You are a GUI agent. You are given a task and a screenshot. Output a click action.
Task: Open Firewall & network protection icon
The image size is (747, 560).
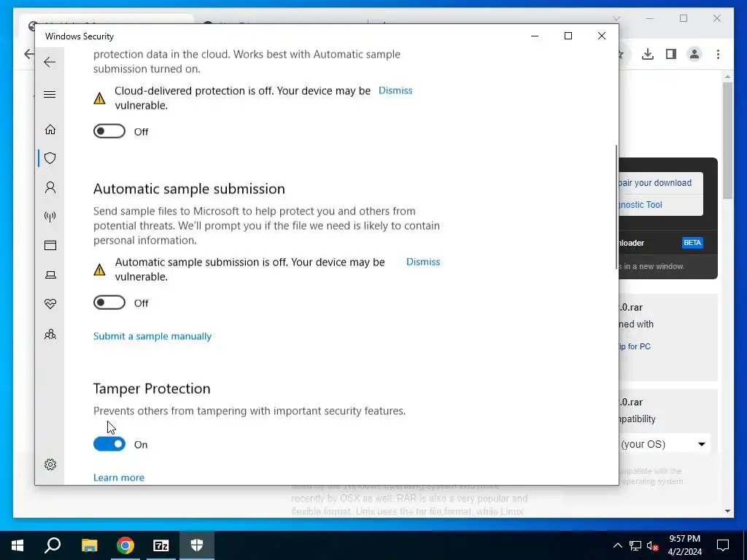(x=50, y=217)
